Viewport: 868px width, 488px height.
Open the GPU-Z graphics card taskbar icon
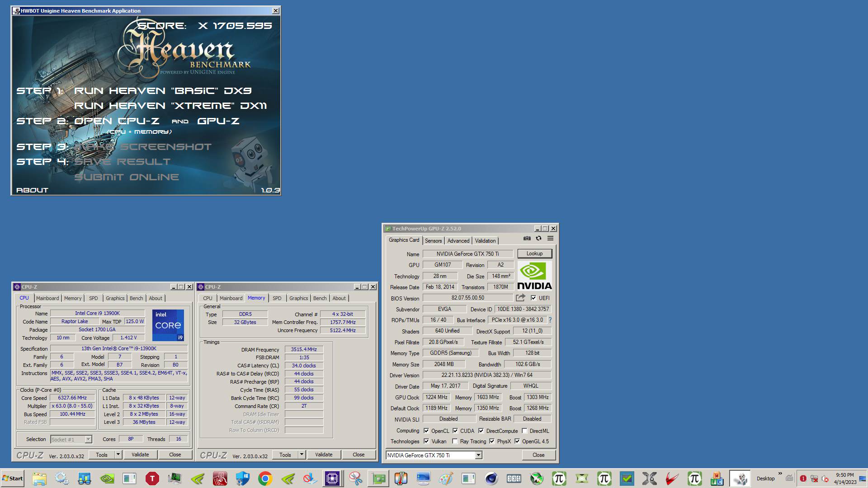378,479
